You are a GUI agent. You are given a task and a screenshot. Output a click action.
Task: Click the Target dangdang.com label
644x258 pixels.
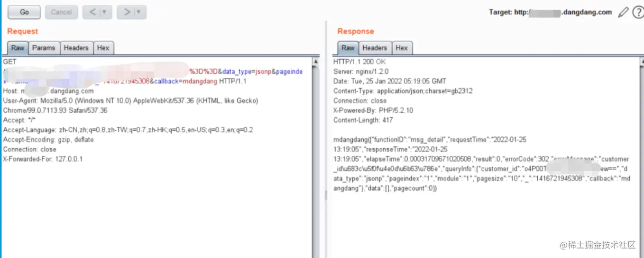pyautogui.click(x=551, y=12)
